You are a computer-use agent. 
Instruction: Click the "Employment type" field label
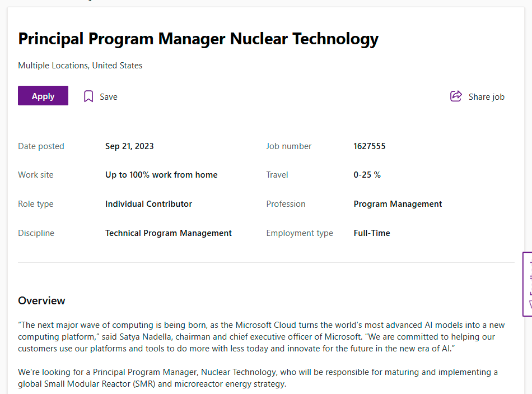coord(300,233)
